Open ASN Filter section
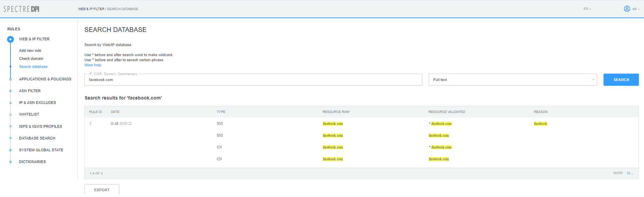Viewport: 644px width, 197px height. (30, 91)
